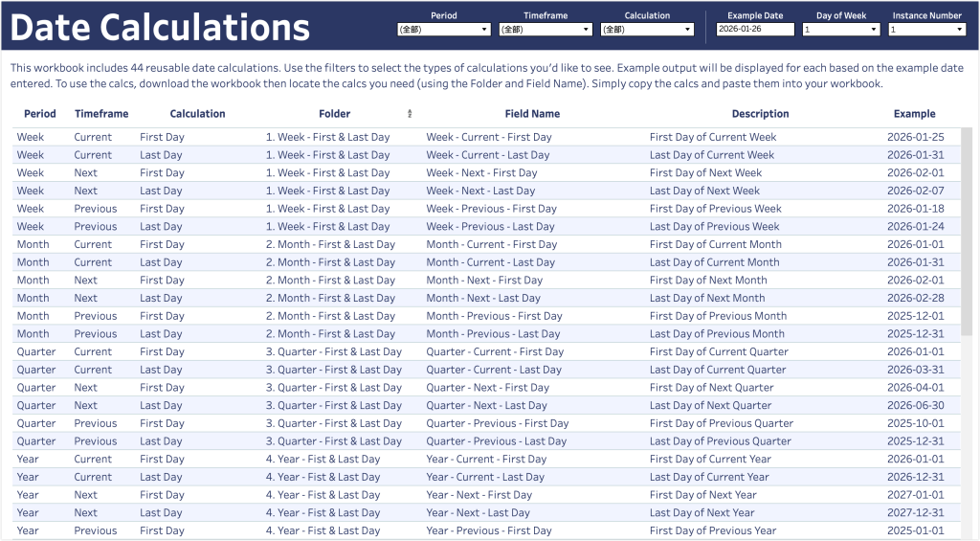Screen dimensions: 980x541
Task: Click the vertical scrollbar of the table
Action: click(966, 287)
